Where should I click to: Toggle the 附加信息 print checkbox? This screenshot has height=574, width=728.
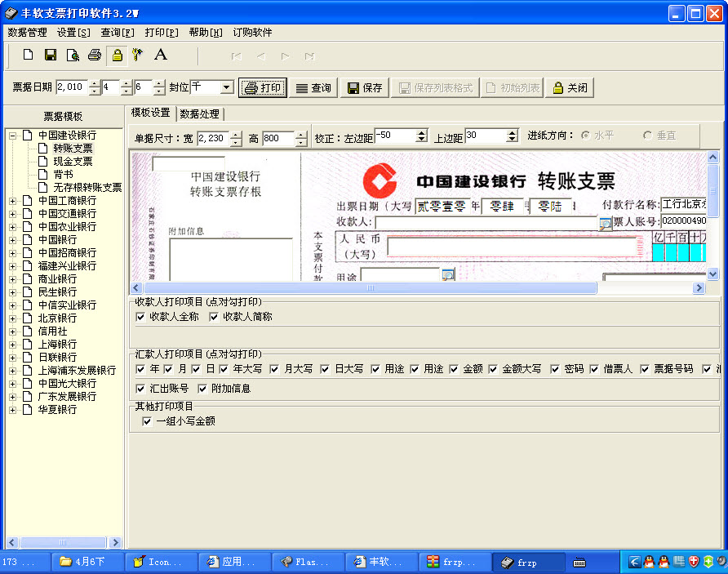pyautogui.click(x=203, y=389)
